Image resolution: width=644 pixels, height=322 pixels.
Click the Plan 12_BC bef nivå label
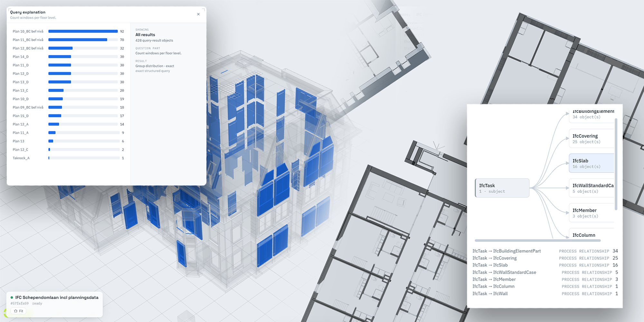[x=28, y=48]
